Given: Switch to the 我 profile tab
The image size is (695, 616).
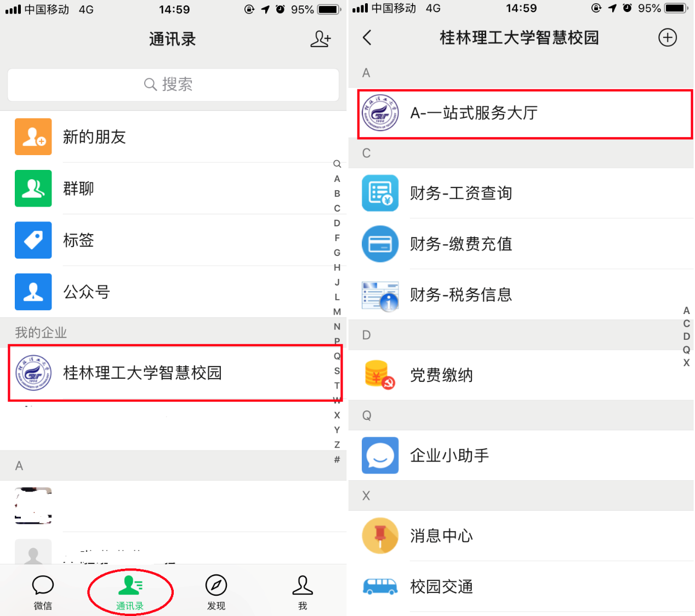Looking at the screenshot, I should point(303,592).
